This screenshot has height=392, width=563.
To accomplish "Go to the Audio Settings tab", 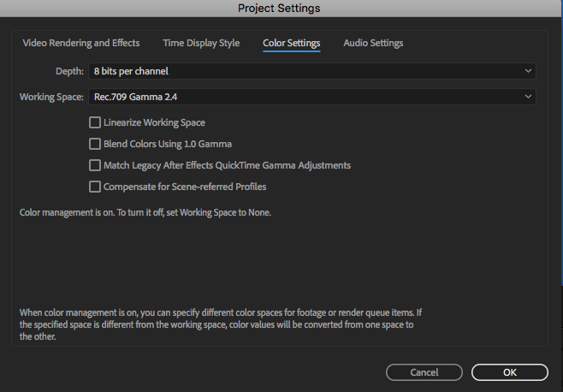I will 373,43.
